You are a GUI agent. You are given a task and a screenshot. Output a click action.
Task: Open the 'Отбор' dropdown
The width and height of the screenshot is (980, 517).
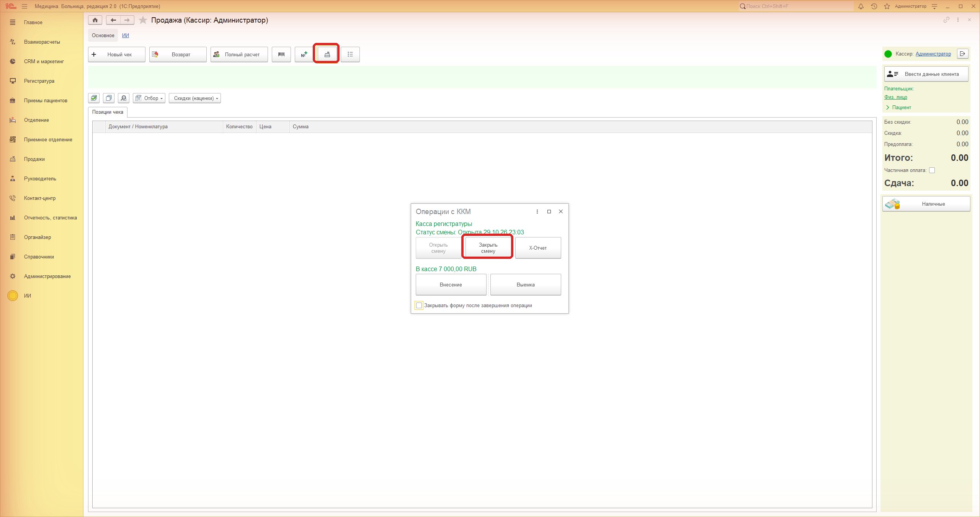(149, 98)
